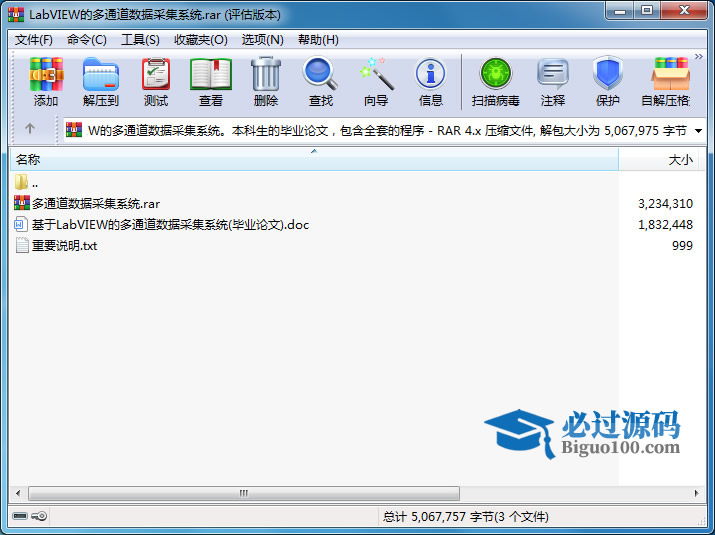Click the horizontal scrollbar thumb
Viewport: 715px width, 535px height.
(244, 493)
